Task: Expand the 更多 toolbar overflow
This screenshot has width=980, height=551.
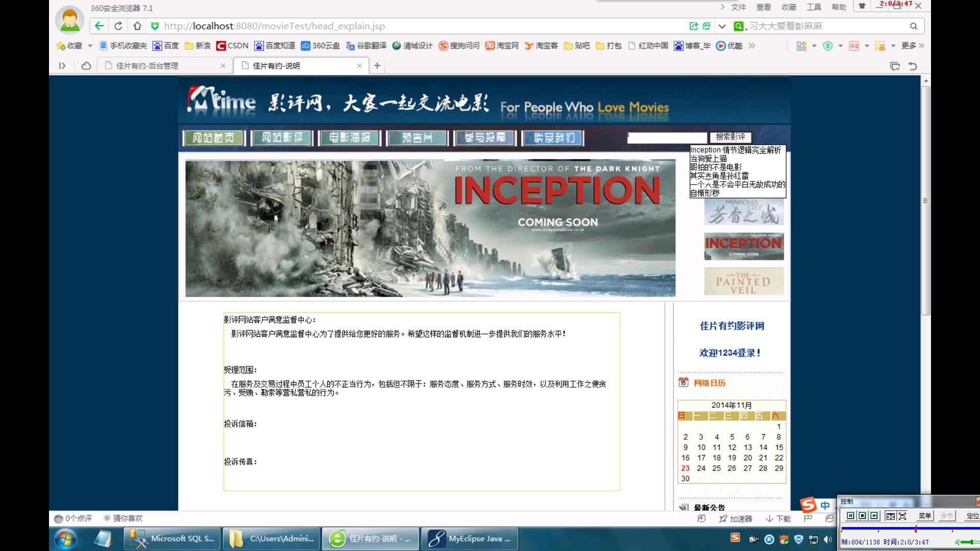Action: [x=913, y=46]
